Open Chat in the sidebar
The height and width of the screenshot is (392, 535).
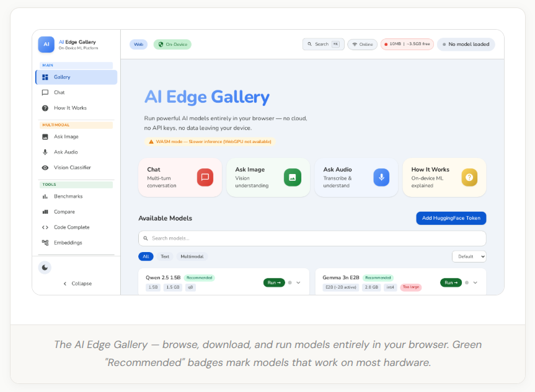(x=76, y=92)
